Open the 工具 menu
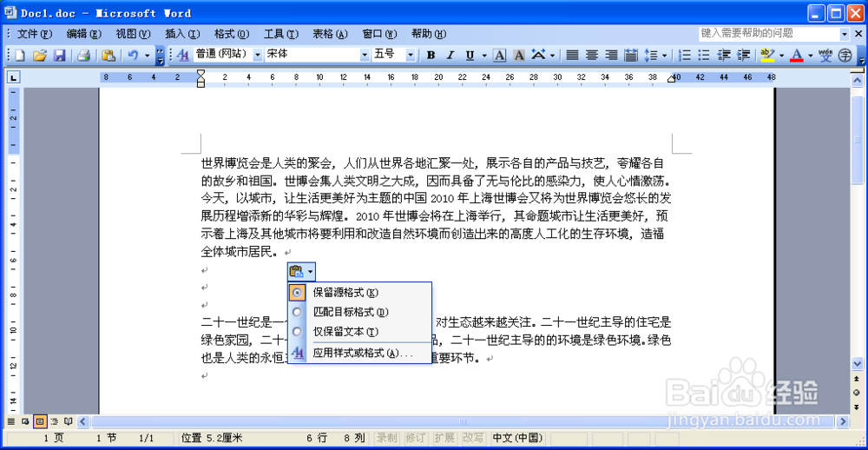868x450 pixels. click(x=281, y=34)
